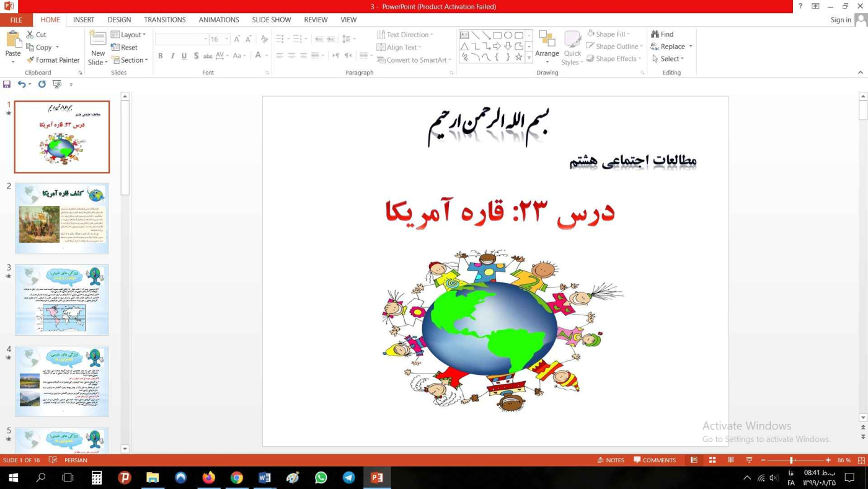
Task: Open the Select dropdown in Editing group
Action: point(668,59)
